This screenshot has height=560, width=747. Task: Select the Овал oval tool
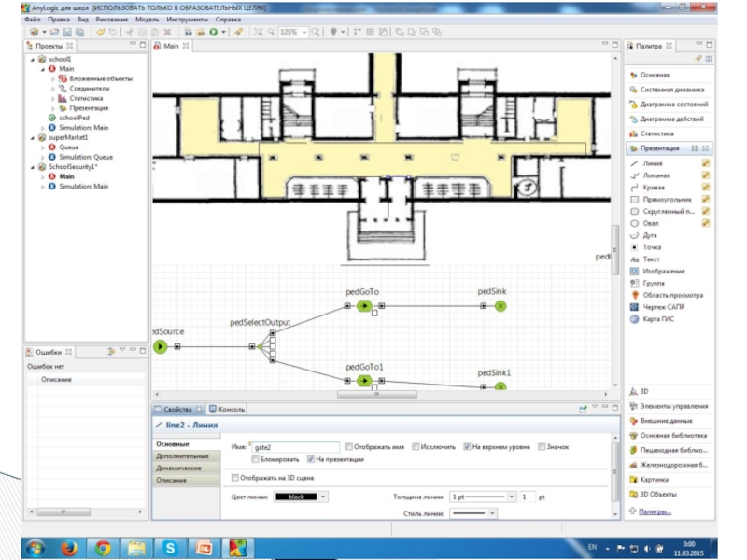click(x=650, y=223)
